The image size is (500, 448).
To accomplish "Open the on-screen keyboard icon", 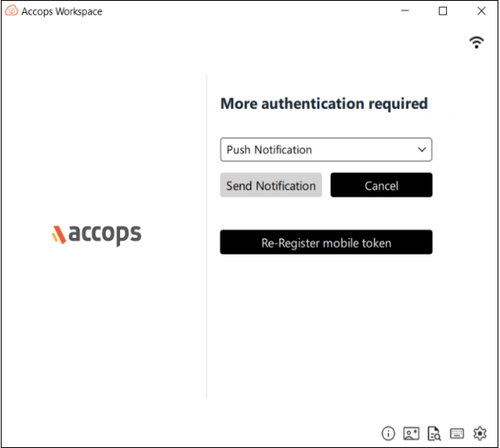I will click(456, 433).
